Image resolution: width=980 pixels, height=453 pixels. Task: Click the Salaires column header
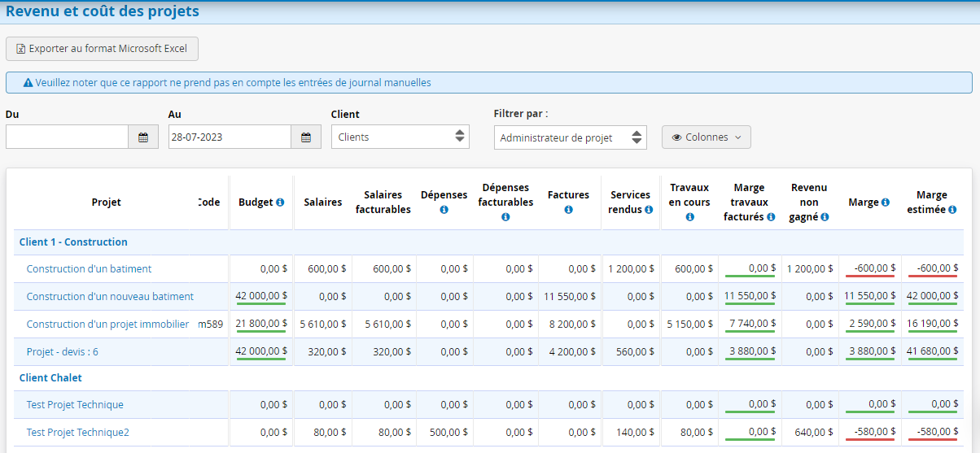pos(323,203)
